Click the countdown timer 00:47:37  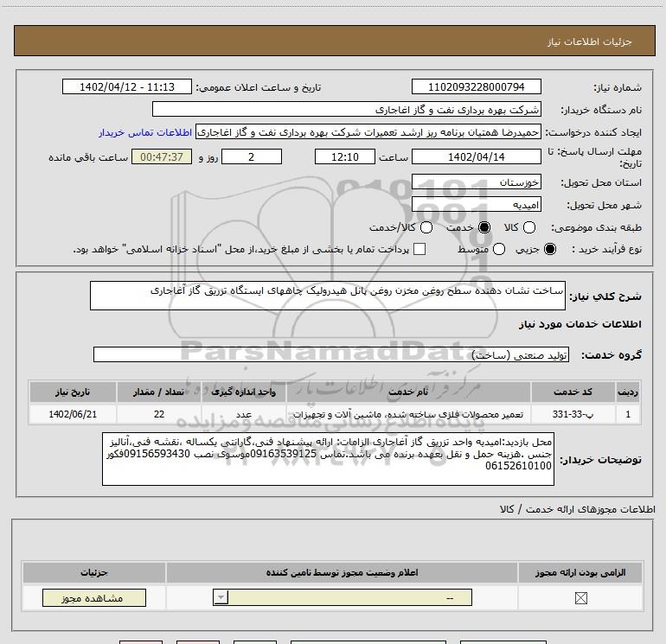pyautogui.click(x=162, y=156)
